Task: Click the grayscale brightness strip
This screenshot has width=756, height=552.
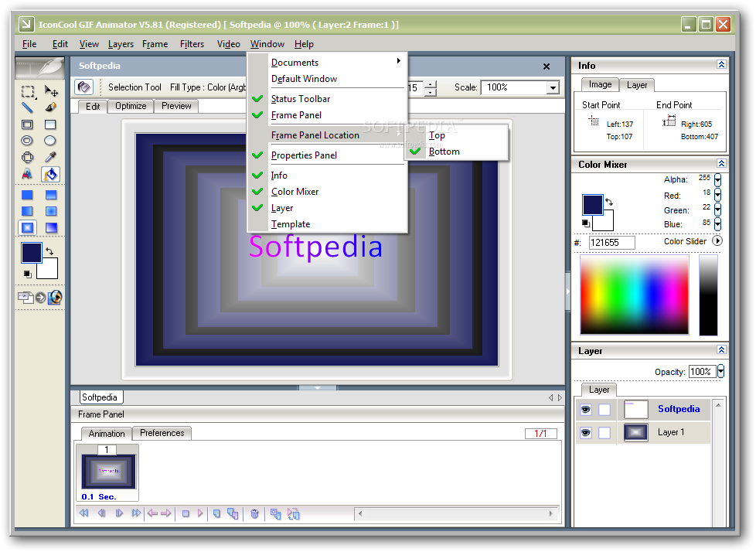Action: click(x=708, y=295)
